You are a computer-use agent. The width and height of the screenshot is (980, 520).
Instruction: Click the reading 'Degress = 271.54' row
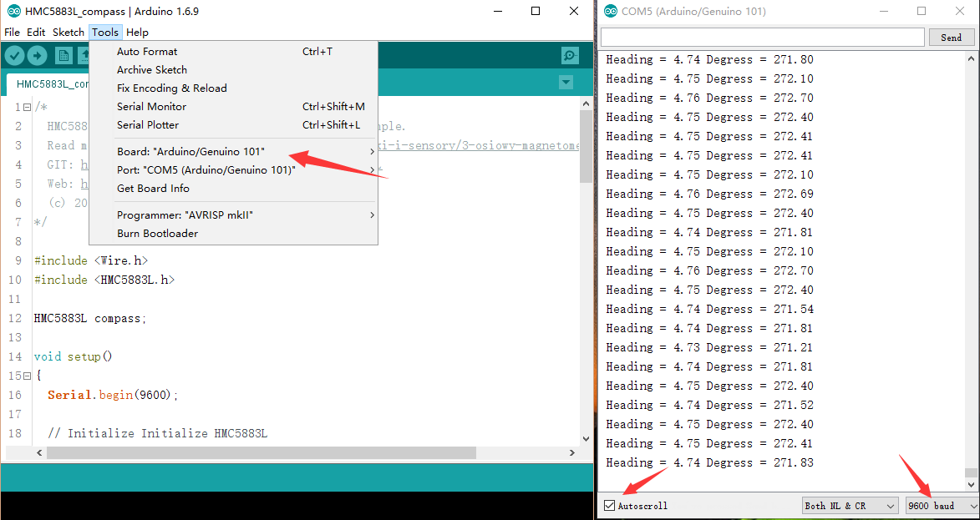click(710, 309)
